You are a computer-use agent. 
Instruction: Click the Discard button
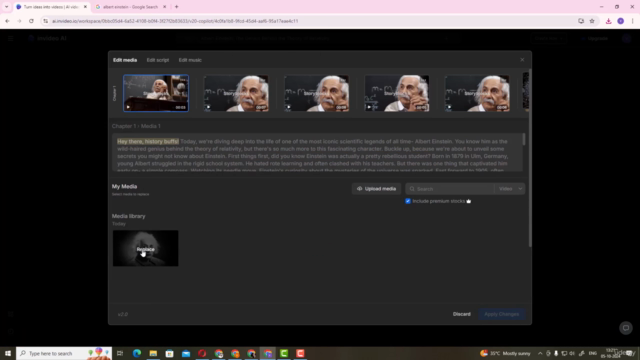coord(462,314)
